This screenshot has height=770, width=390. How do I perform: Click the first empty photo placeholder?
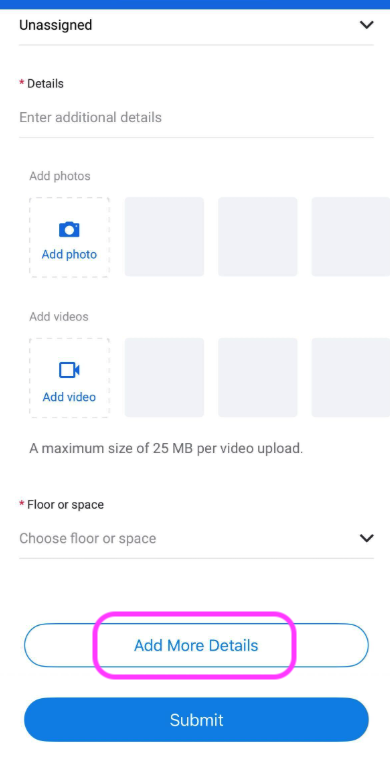pyautogui.click(x=165, y=237)
